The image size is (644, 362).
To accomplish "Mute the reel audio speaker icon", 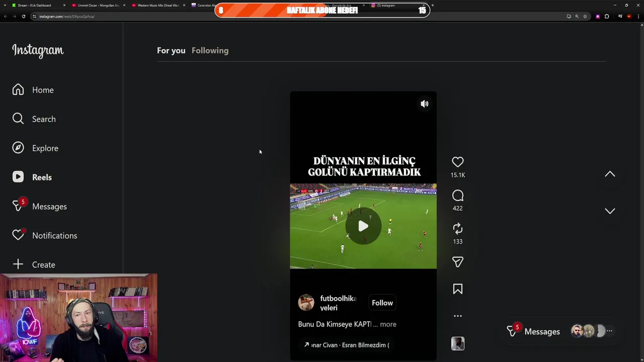I will click(425, 104).
